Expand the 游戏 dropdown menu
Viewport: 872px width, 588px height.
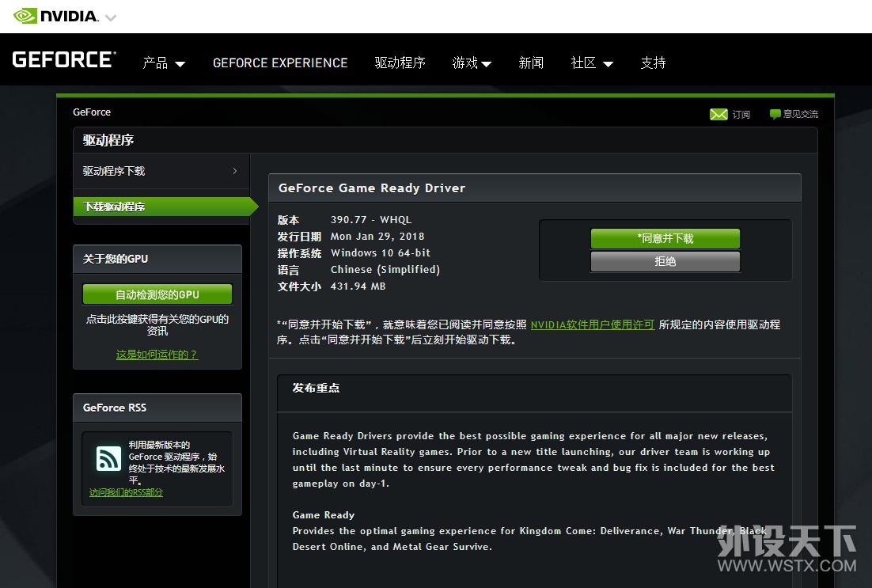[x=472, y=63]
